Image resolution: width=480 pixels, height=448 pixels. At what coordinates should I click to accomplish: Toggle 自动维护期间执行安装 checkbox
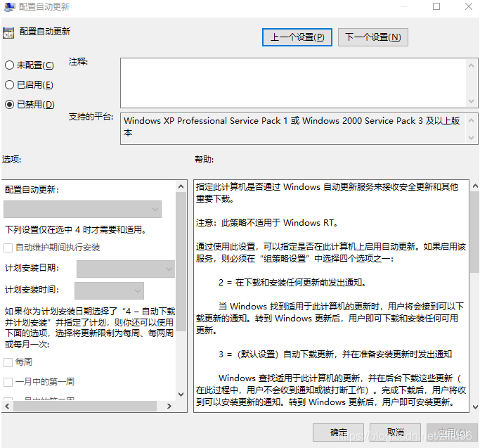(x=8, y=248)
